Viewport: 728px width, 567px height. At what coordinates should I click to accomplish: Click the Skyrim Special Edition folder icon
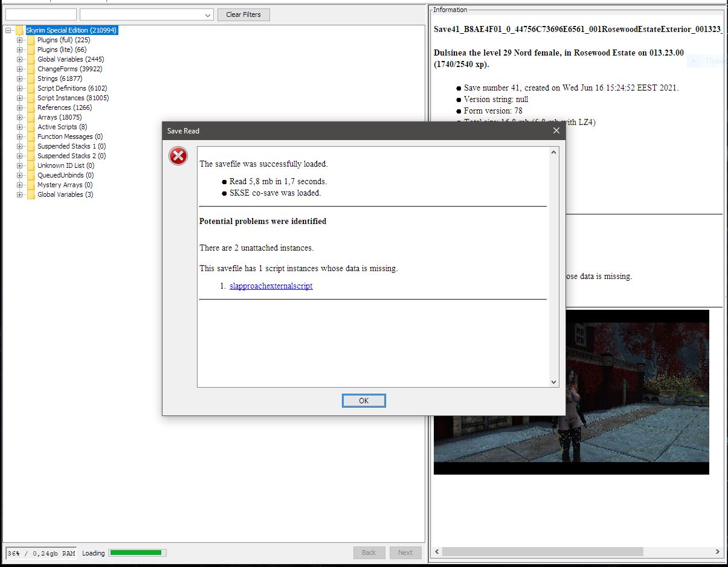21,30
